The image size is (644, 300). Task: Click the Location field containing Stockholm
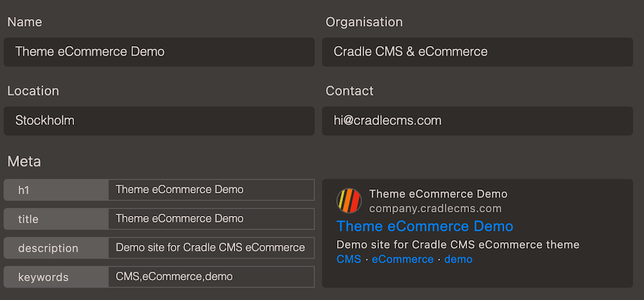[159, 121]
